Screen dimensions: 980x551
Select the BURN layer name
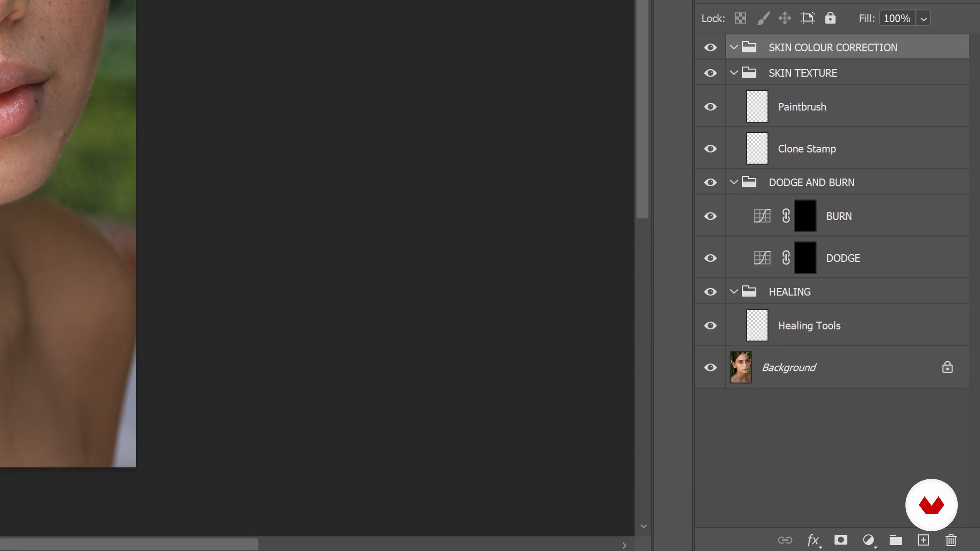pyautogui.click(x=839, y=216)
